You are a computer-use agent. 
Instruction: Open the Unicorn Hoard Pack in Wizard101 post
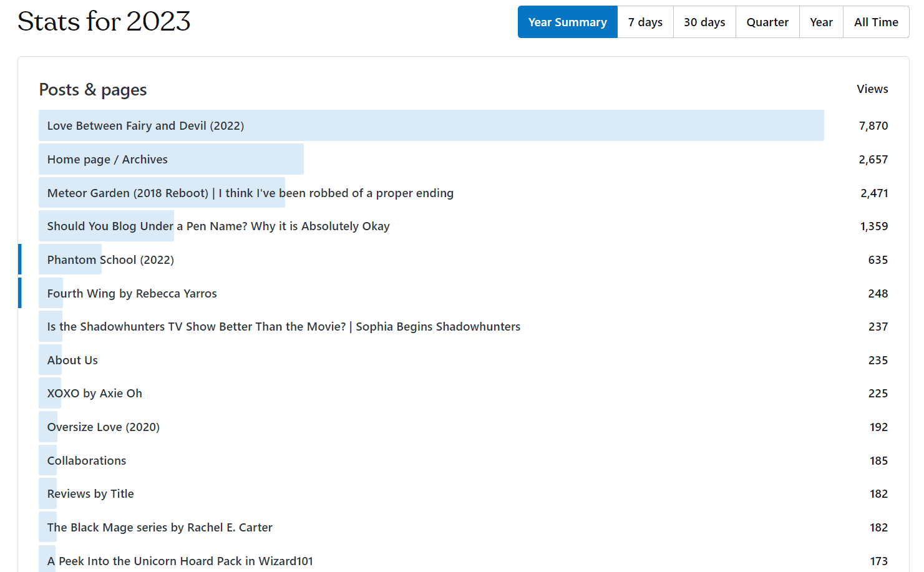(x=180, y=561)
